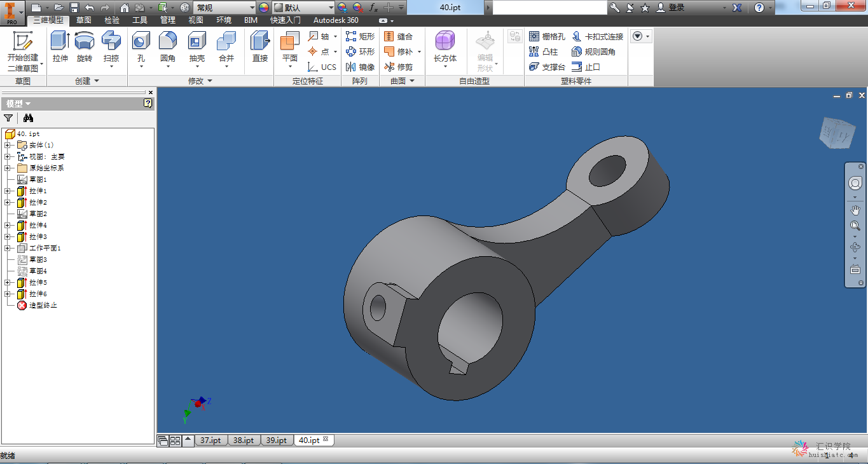Select the 止口 lip tool
The width and height of the screenshot is (868, 464).
coord(586,67)
